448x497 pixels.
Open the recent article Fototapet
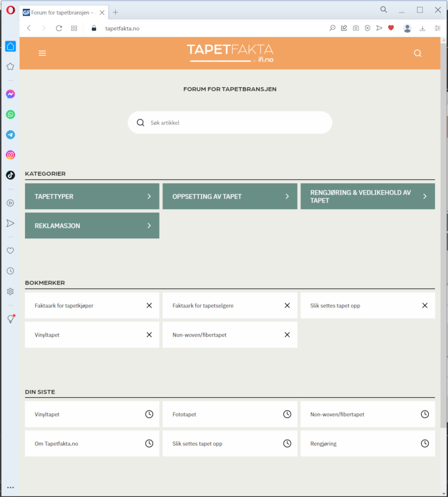click(229, 415)
